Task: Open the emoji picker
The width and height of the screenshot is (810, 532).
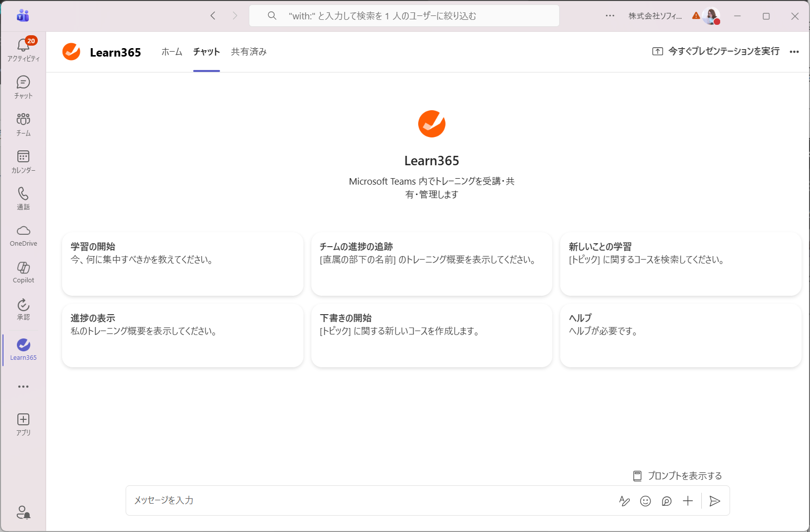Action: click(646, 501)
